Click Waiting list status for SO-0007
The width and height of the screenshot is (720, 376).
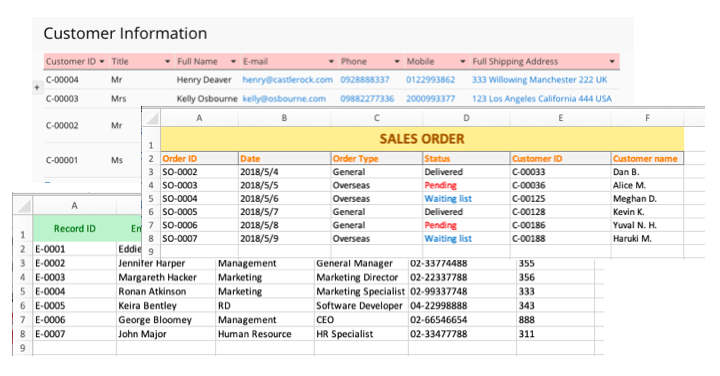pyautogui.click(x=448, y=239)
